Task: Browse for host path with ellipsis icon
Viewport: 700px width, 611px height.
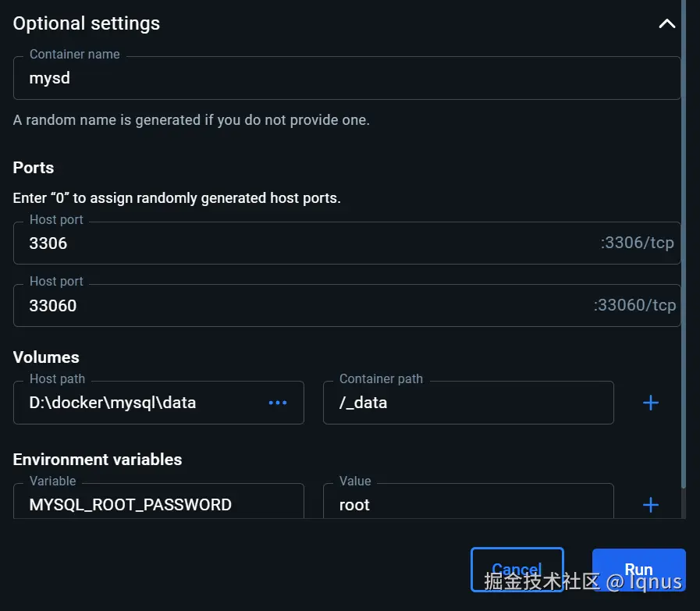Action: tap(278, 403)
